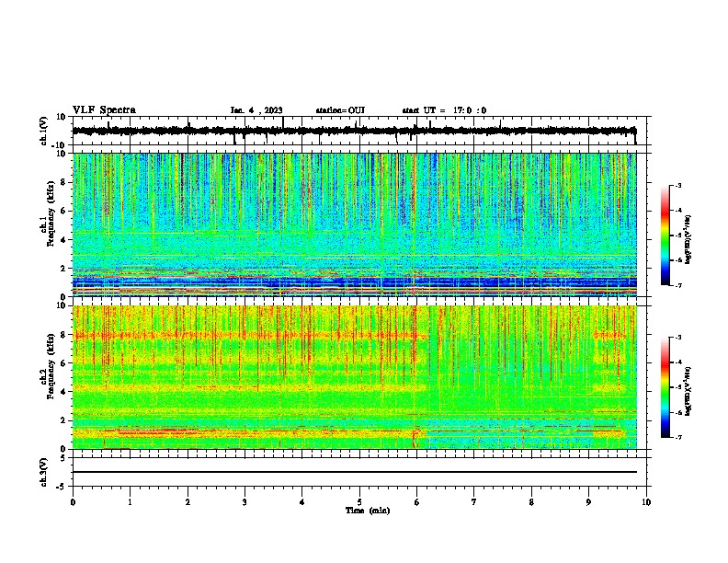The height and width of the screenshot is (563, 728).
Task: Click the "2" tick on time axis
Action: pyautogui.click(x=188, y=502)
